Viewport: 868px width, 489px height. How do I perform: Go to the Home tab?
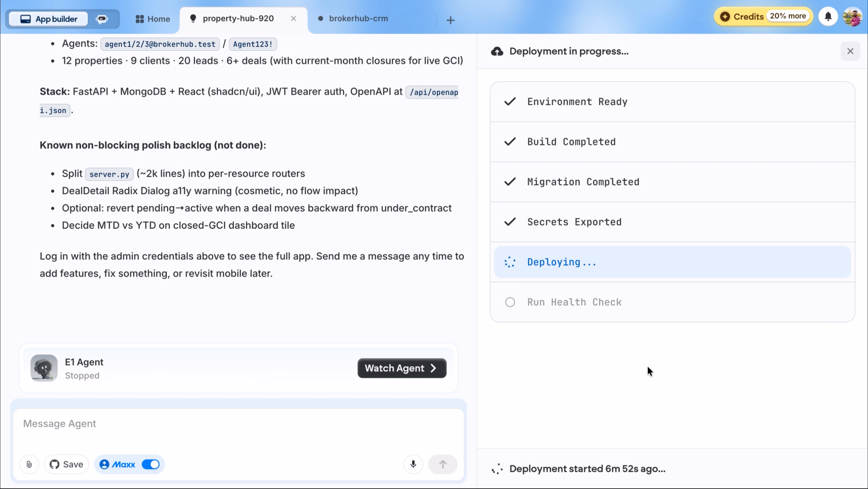pos(153,19)
